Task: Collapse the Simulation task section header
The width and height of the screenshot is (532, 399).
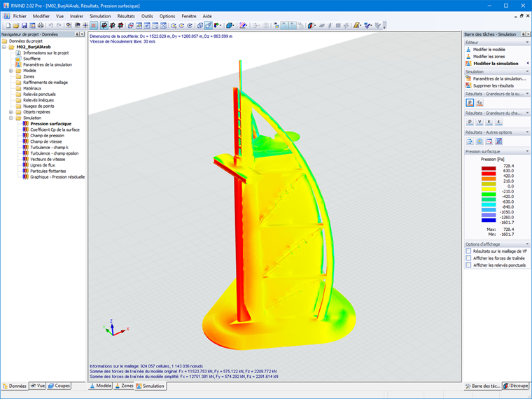Action: (x=527, y=71)
